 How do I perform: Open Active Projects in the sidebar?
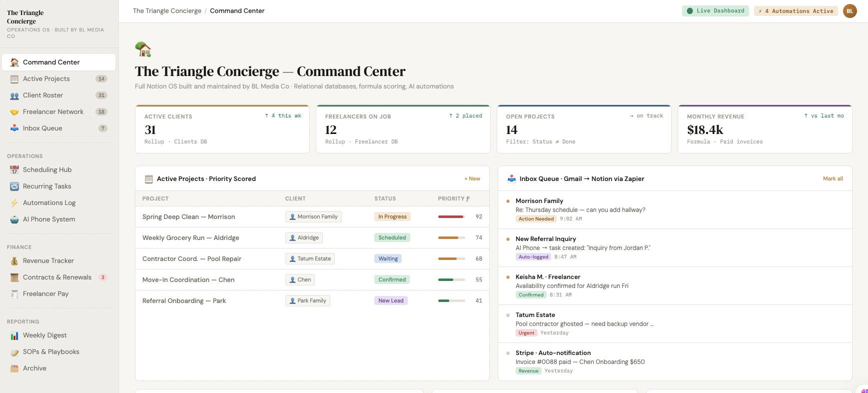point(46,79)
